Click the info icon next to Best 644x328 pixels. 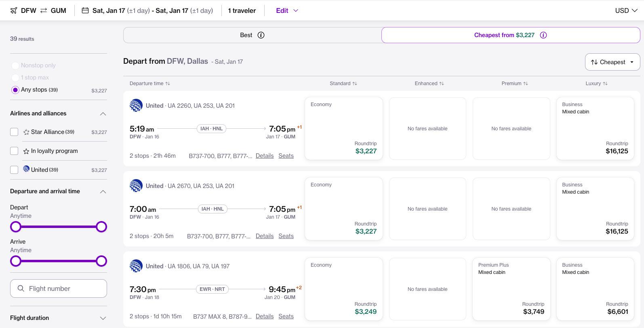click(x=261, y=35)
